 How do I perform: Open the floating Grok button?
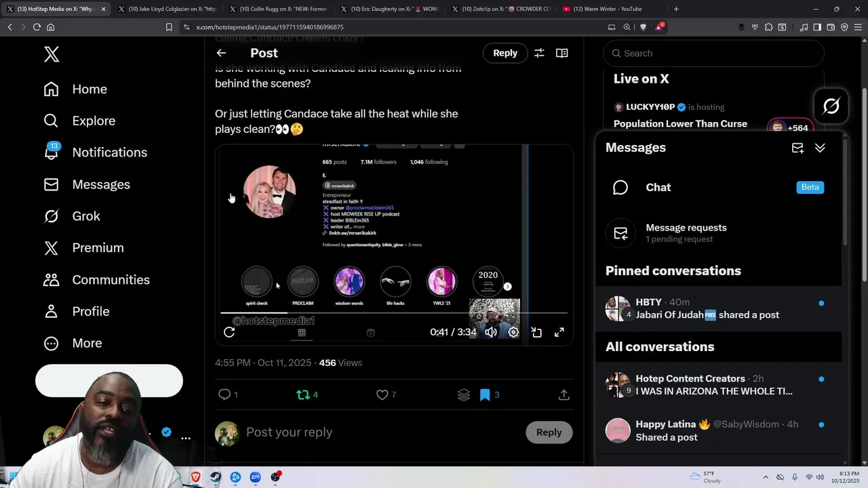pos(831,106)
